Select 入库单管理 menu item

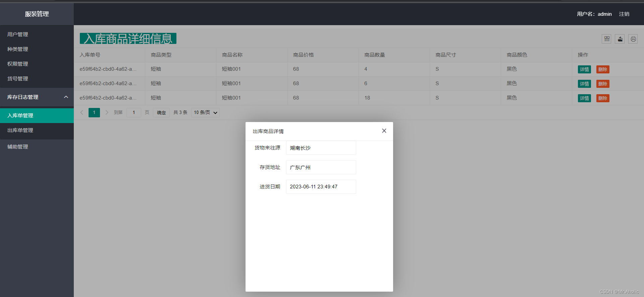pos(37,115)
